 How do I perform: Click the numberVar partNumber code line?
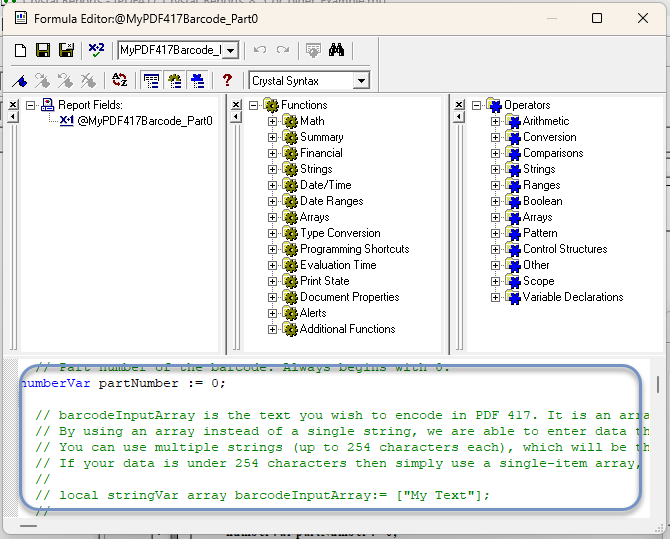[123, 383]
